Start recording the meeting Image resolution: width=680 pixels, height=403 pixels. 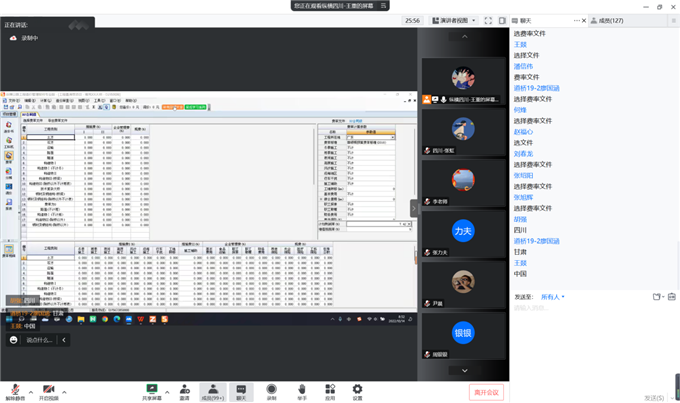point(271,390)
